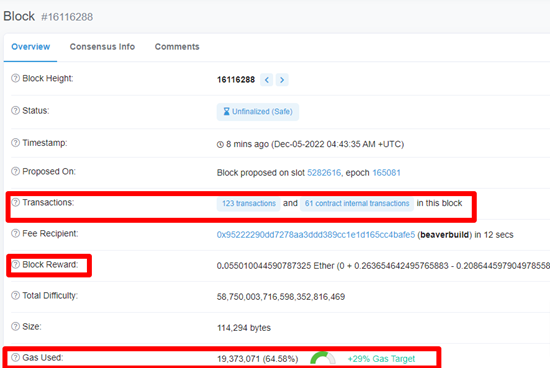Image resolution: width=550 pixels, height=368 pixels.
Task: Click the block height value 16116288
Action: tap(236, 80)
